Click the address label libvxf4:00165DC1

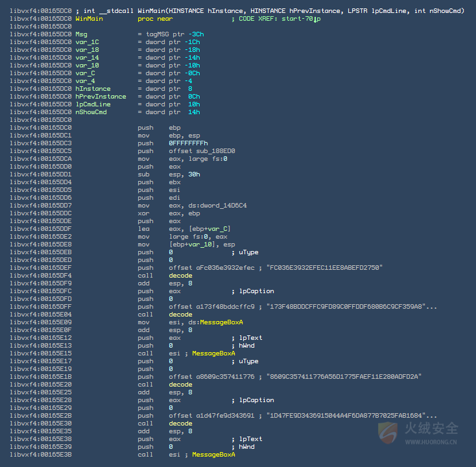coord(41,136)
